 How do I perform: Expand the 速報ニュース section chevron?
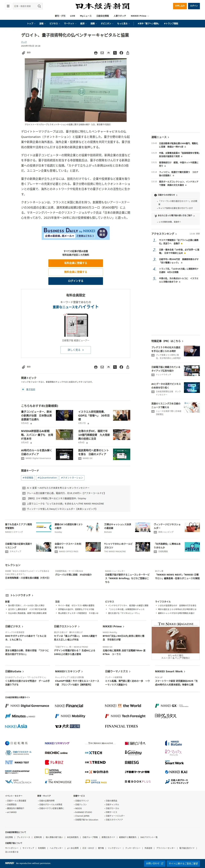pyautogui.click(x=169, y=137)
